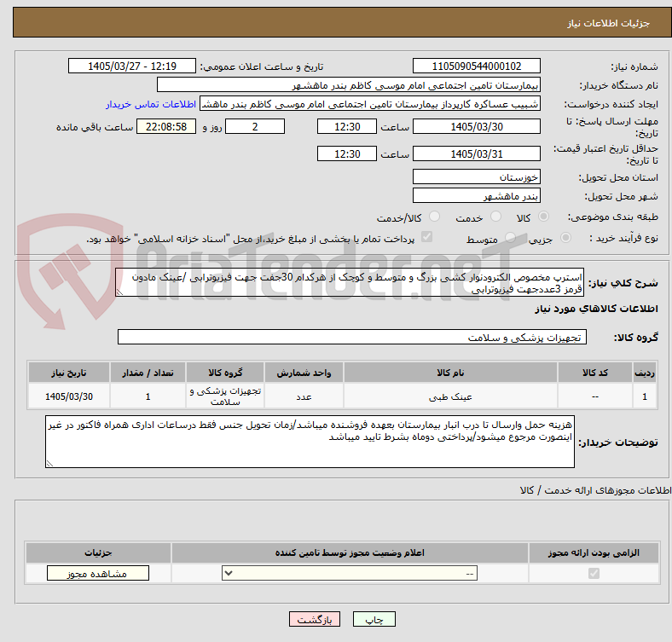Viewport: 672px width, 642px height.
Task: Click the delivery city بندر ماهشهر field
Action: click(477, 195)
